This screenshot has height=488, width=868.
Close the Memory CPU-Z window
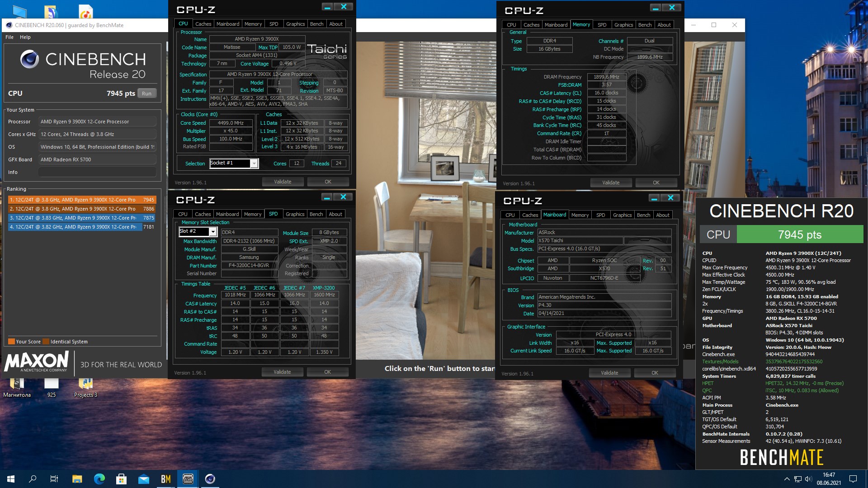(672, 8)
